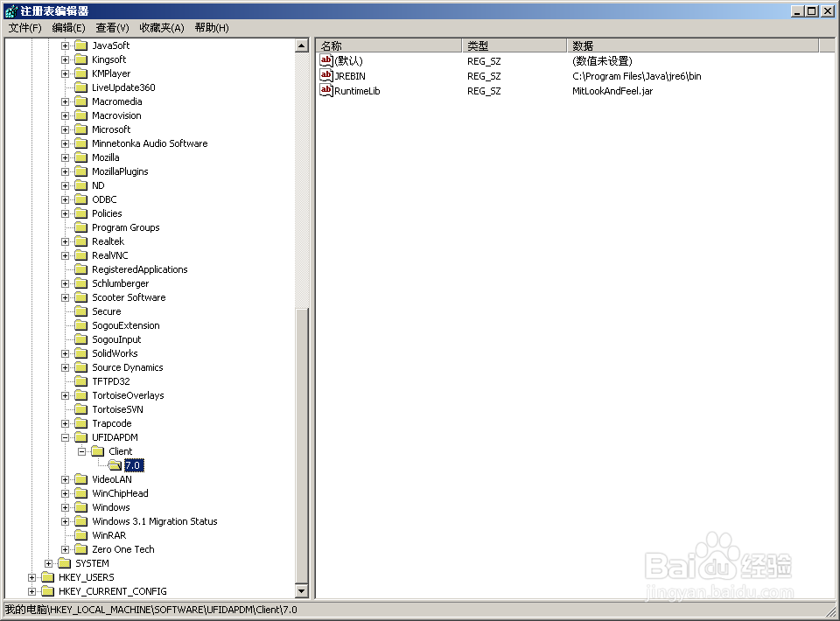Select the VideoLAN key
The width and height of the screenshot is (840, 621).
click(x=112, y=479)
